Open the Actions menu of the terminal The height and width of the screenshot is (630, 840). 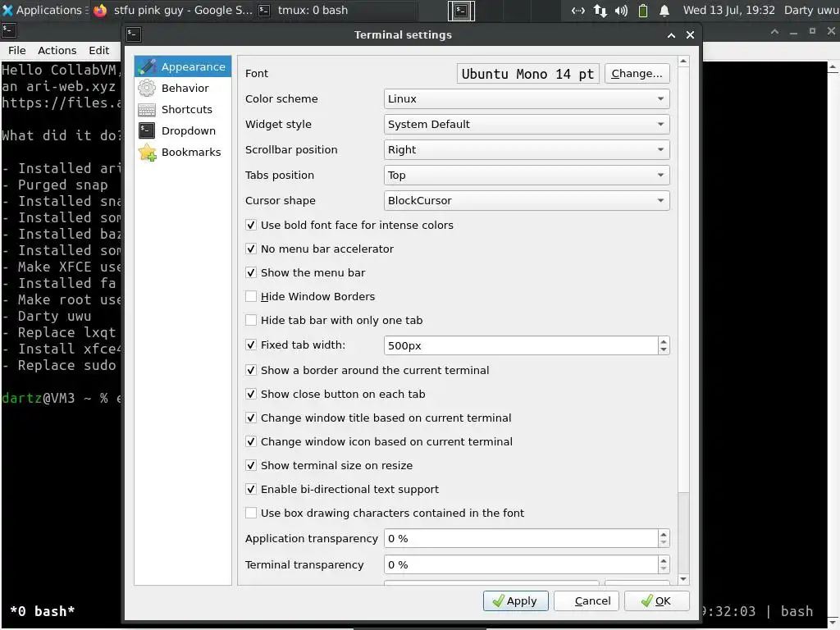[x=57, y=50]
